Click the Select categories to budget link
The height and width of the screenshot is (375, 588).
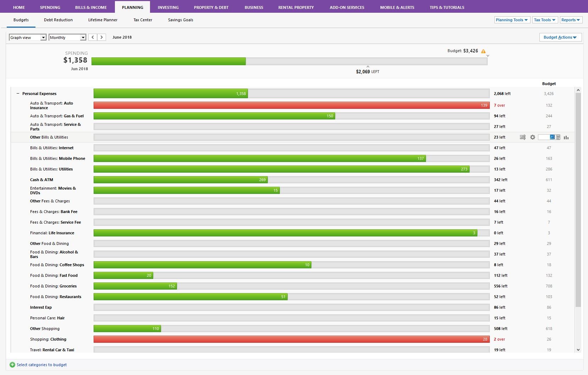41,365
